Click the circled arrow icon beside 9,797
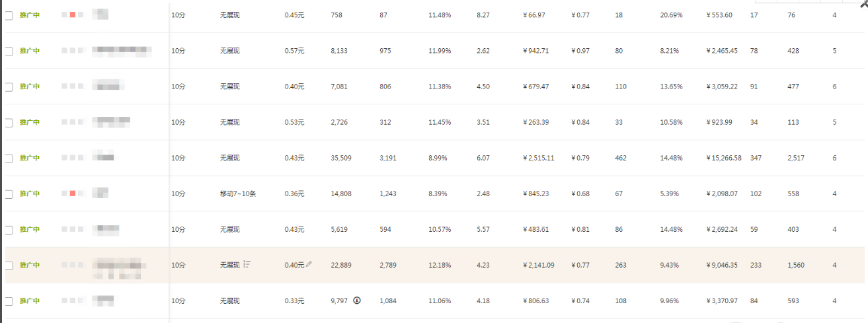This screenshot has width=868, height=323. (357, 301)
